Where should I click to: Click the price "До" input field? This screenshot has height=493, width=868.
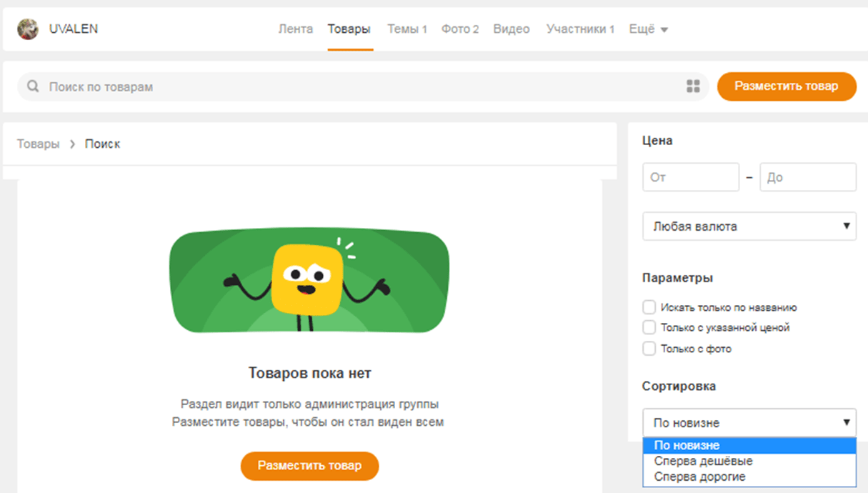(x=808, y=177)
